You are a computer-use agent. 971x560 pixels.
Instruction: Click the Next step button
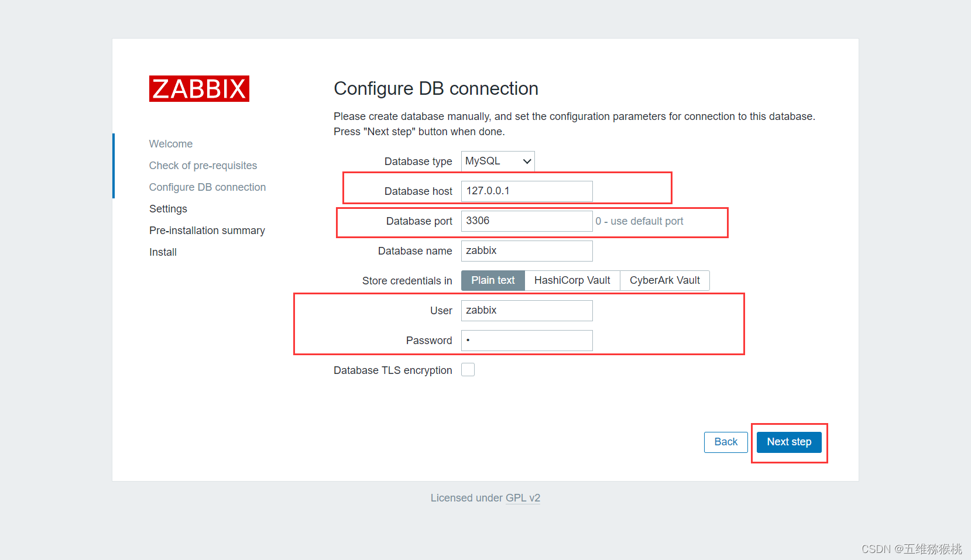(x=789, y=442)
